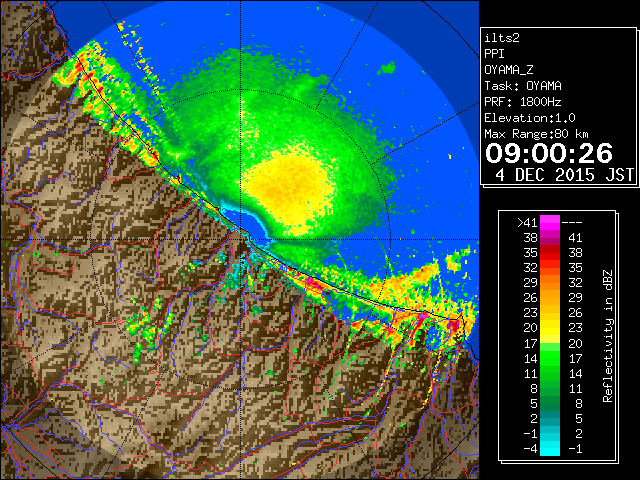This screenshot has height=480, width=640.
Task: Click the 'Task: OYAMA' text
Action: (523, 86)
